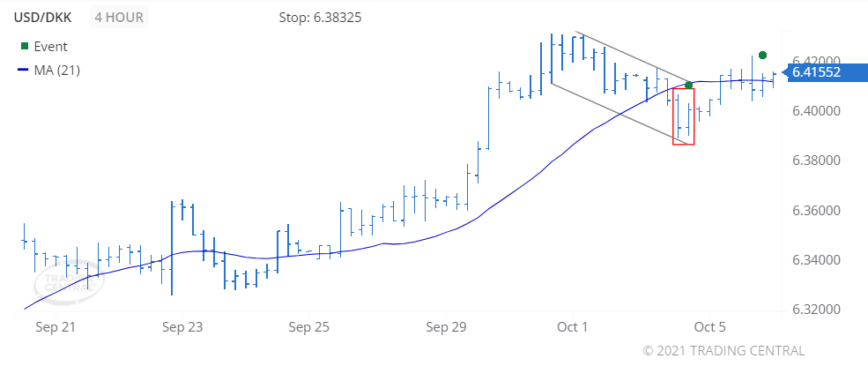Viewport: 868px width, 366px height.
Task: Click the upper green event dot near 6.42000
Action: click(762, 56)
